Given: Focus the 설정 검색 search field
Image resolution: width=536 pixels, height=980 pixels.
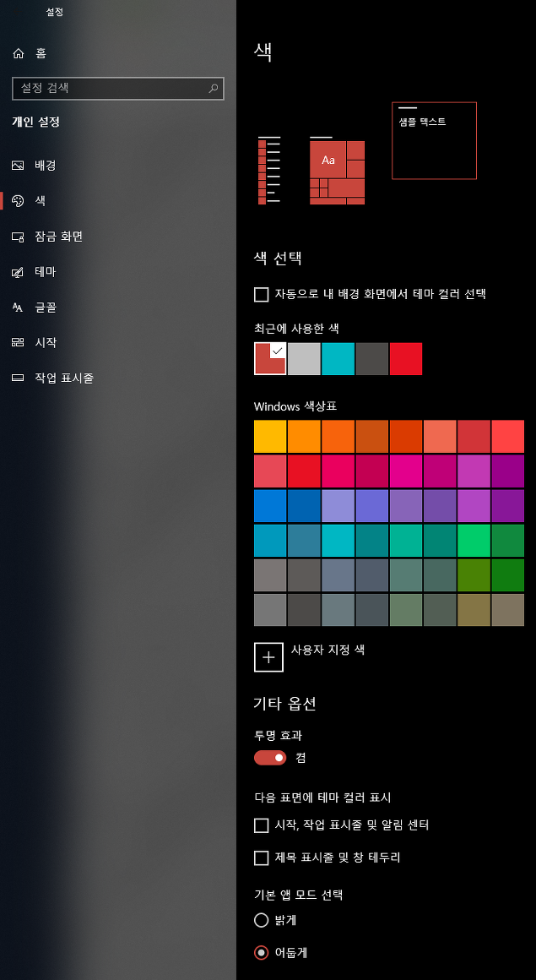Looking at the screenshot, I should click(x=118, y=89).
